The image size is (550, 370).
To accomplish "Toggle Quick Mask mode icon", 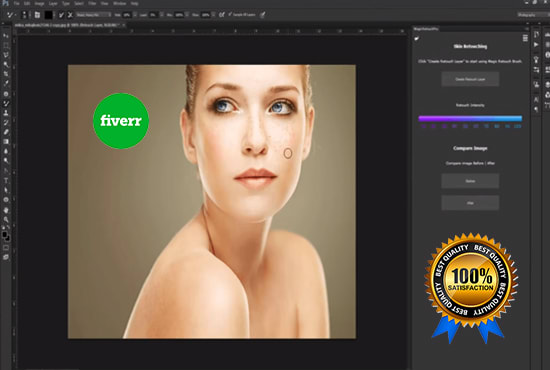I will click(x=6, y=248).
